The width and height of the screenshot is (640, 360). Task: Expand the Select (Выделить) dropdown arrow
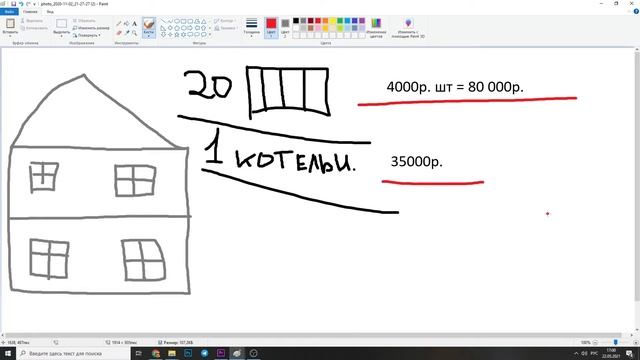[x=62, y=36]
